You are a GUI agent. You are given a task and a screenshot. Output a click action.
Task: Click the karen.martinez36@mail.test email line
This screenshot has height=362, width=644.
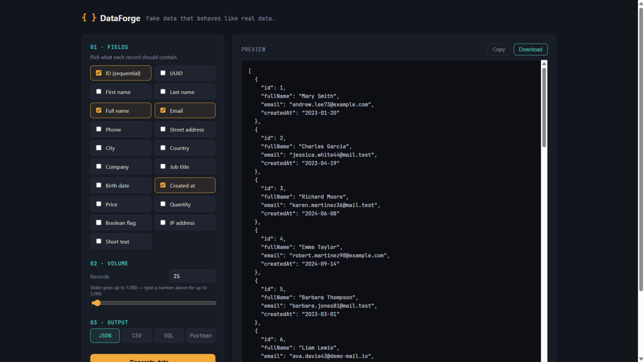tap(321, 205)
